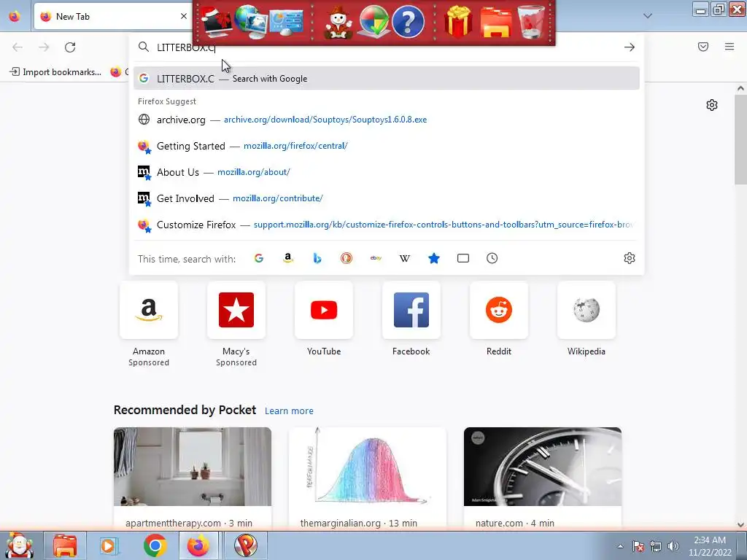
Task: Select LITTERBOX.C Search with Google suggestion
Action: (387, 79)
